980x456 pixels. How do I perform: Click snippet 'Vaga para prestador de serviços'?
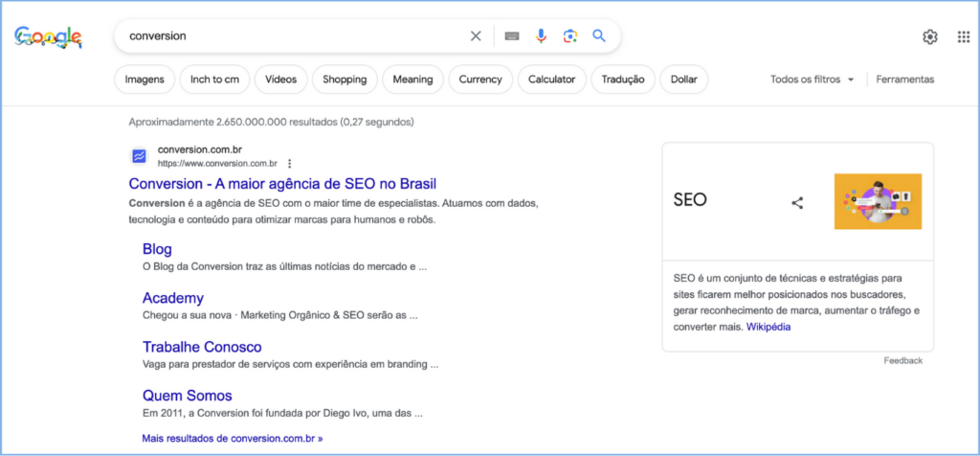291,365
